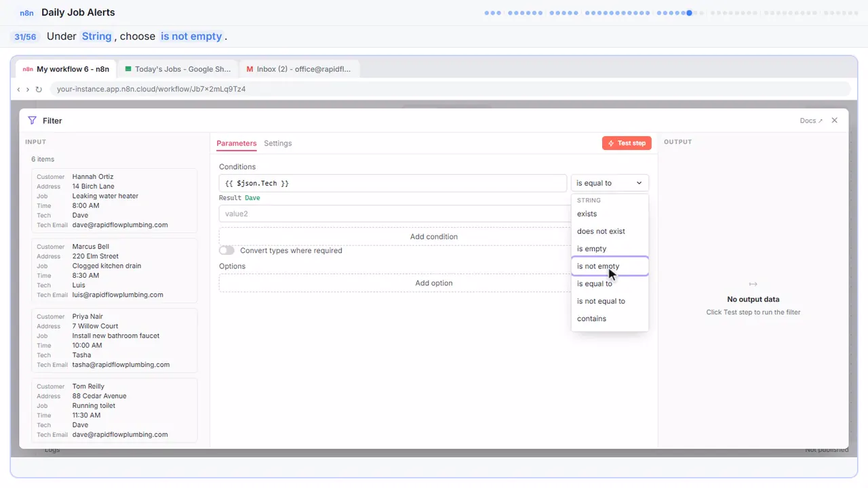This screenshot has width=868, height=488.
Task: Open the Docs link
Action: (x=811, y=121)
